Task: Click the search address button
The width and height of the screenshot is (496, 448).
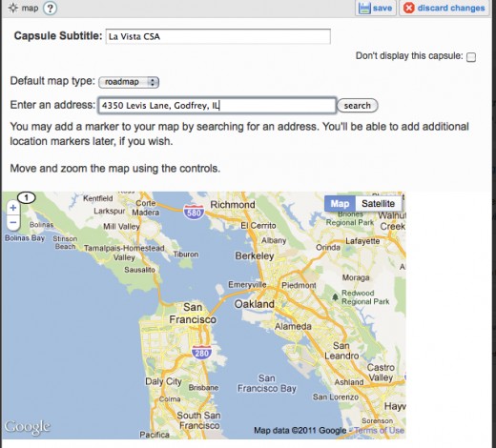Action: [358, 106]
